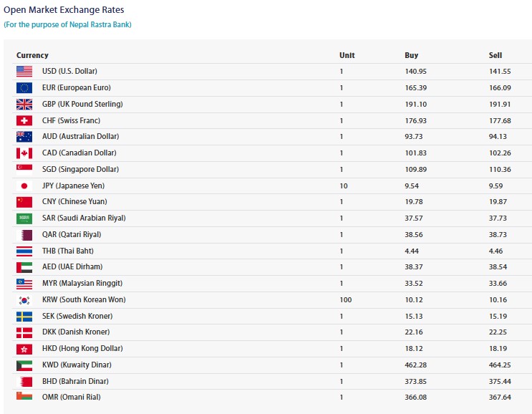
Task: Click the Kuwait flag icon
Action: (x=24, y=365)
